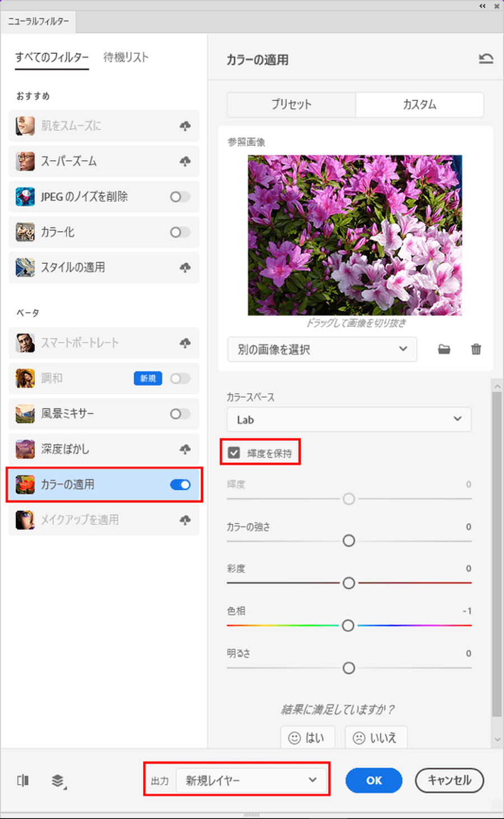Open the Lab color space dropdown
The height and width of the screenshot is (819, 504).
(349, 419)
